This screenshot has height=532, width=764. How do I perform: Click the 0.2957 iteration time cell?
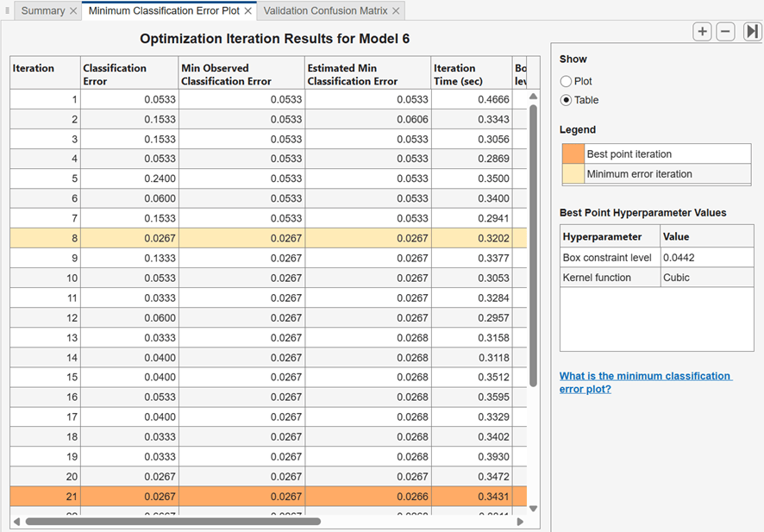(x=472, y=318)
